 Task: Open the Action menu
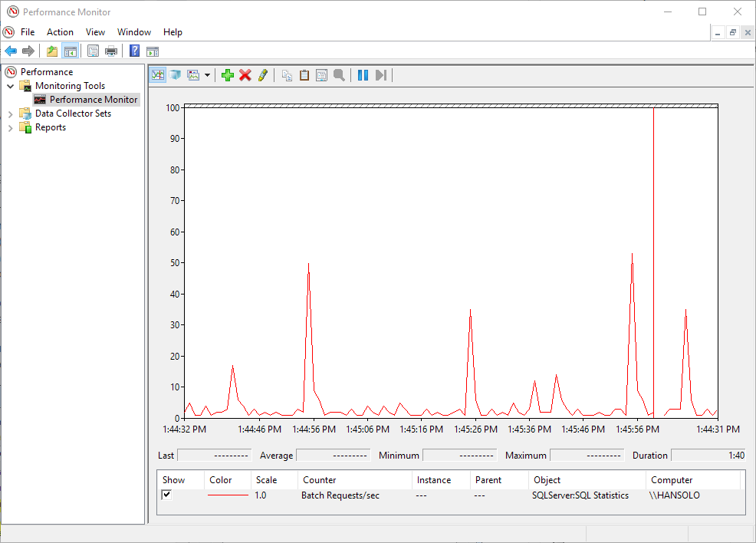click(60, 32)
